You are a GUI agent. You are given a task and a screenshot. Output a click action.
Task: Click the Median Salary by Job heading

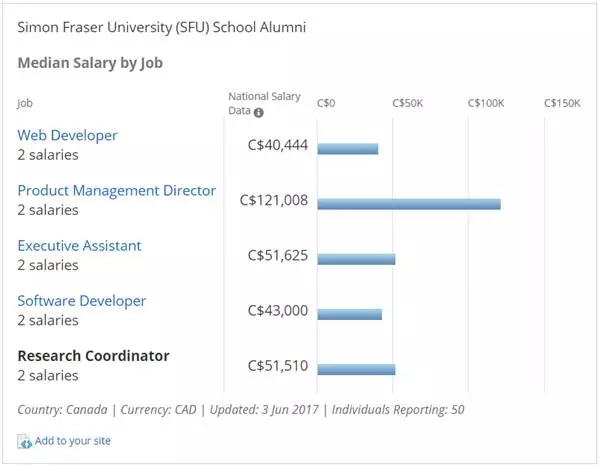coord(90,63)
